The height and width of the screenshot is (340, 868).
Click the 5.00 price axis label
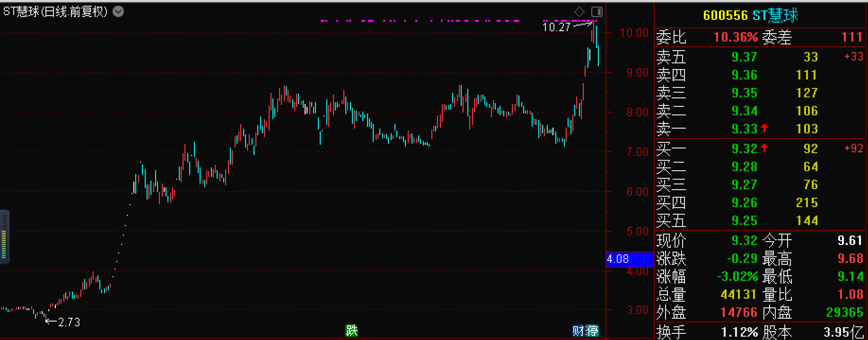[637, 231]
